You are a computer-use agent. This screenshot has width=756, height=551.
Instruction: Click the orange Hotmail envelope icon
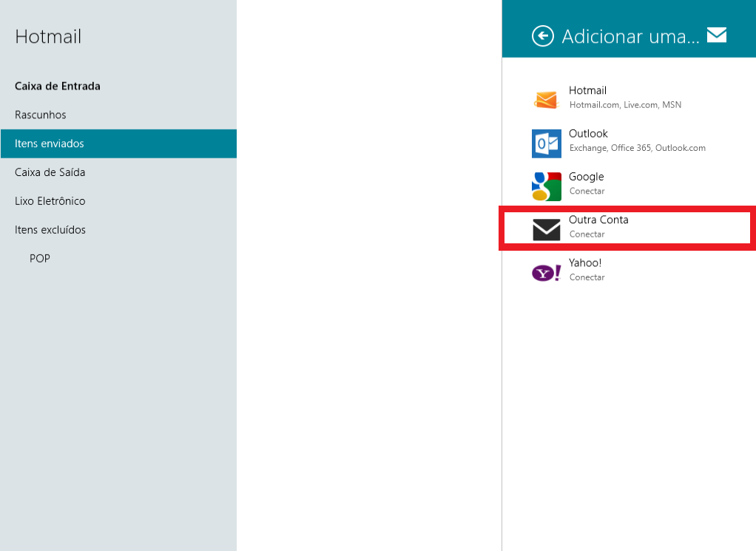pyautogui.click(x=546, y=99)
